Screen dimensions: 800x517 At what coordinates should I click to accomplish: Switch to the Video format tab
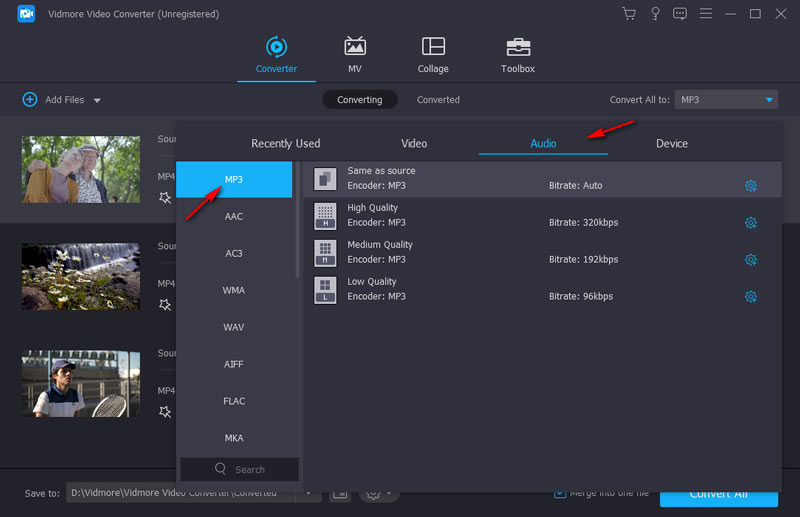pos(414,144)
